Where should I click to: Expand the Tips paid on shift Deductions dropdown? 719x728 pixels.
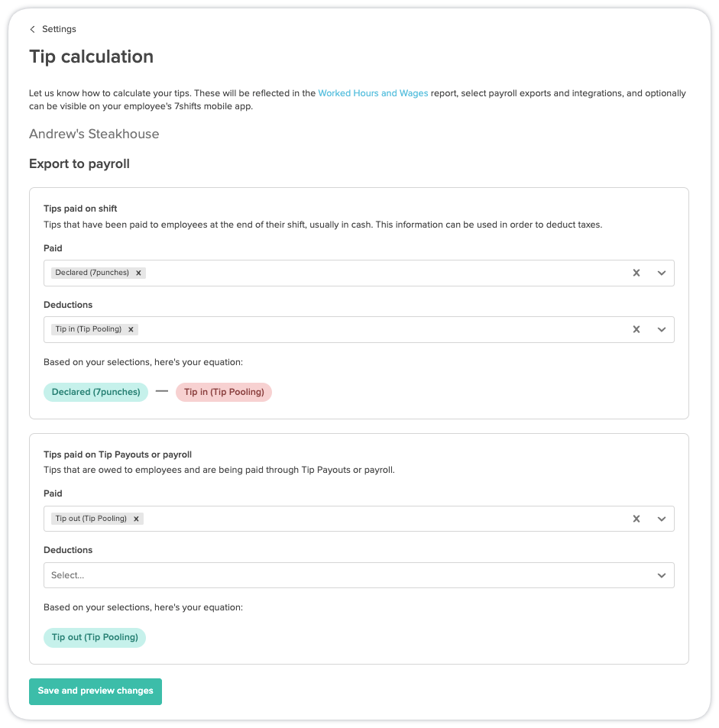point(662,329)
